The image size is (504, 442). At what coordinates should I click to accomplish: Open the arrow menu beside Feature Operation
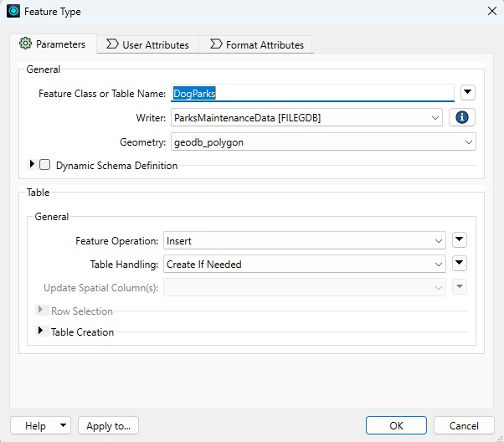point(459,240)
